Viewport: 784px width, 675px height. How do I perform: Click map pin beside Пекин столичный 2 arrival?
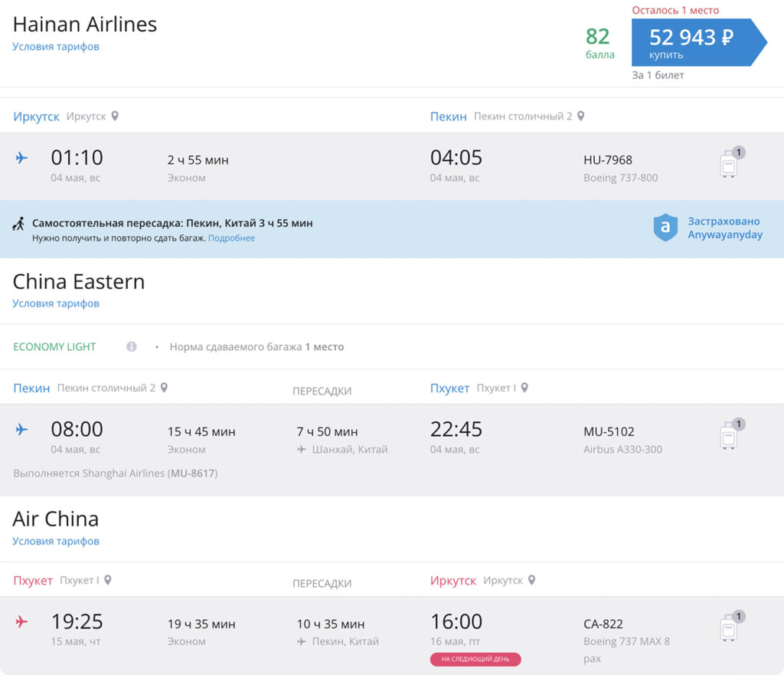click(581, 116)
